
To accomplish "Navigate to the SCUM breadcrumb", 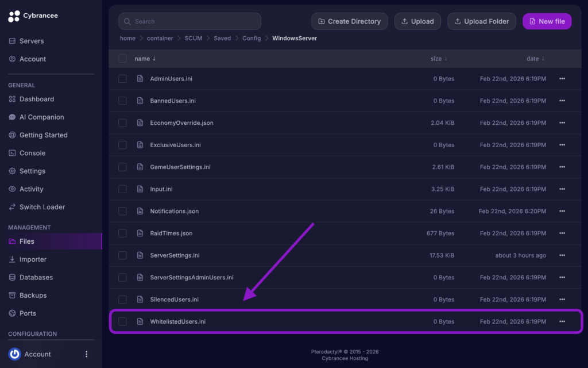I will point(193,38).
